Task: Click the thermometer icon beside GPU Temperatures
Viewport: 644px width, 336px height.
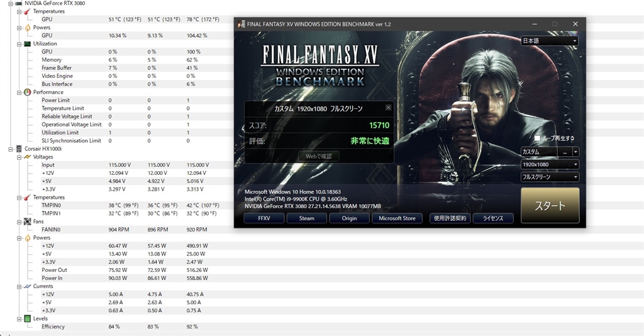Action: pyautogui.click(x=28, y=11)
